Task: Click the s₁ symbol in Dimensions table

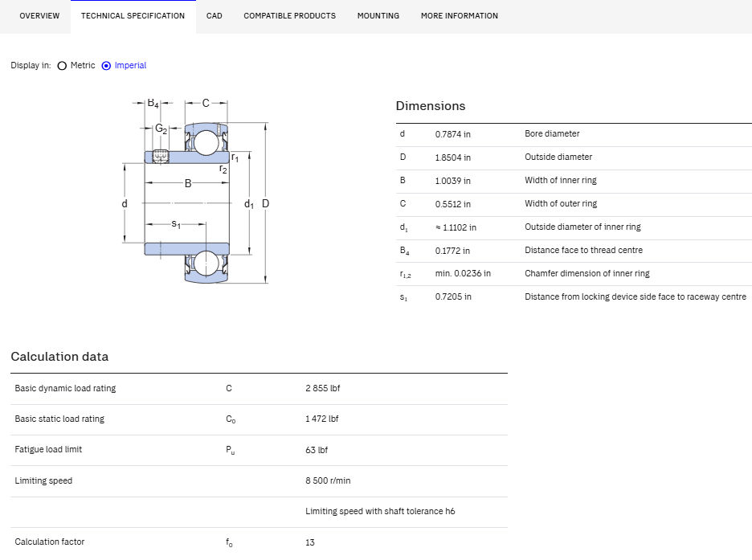Action: (403, 298)
